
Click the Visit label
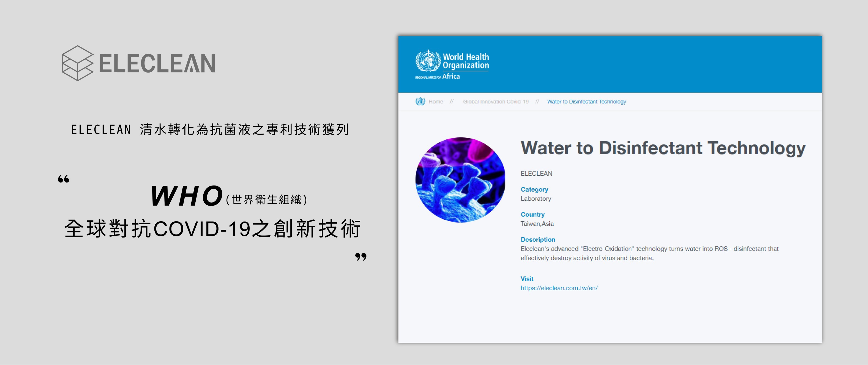[527, 279]
